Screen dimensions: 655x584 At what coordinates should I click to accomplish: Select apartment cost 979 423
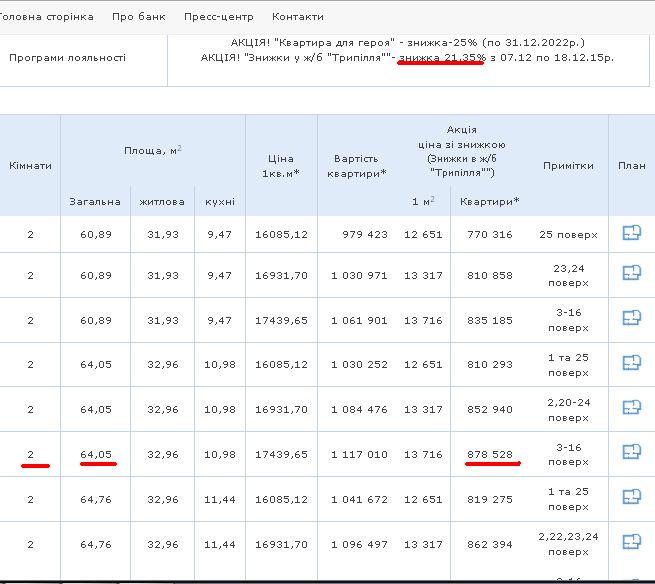pos(365,235)
